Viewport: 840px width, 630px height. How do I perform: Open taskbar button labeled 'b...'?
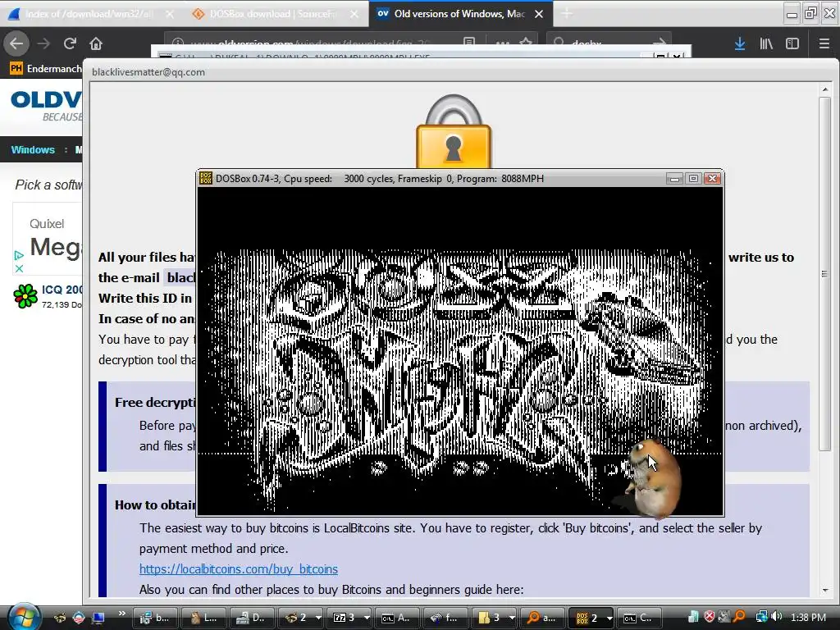(x=153, y=618)
